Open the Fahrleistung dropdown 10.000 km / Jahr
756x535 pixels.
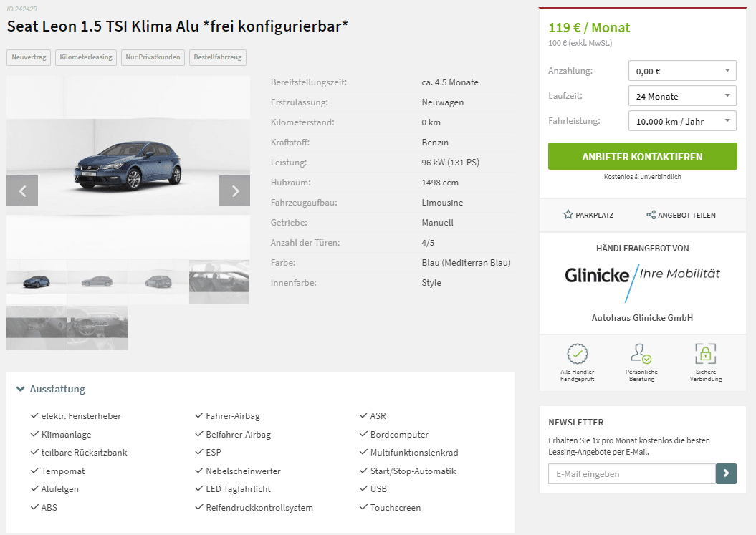click(682, 121)
